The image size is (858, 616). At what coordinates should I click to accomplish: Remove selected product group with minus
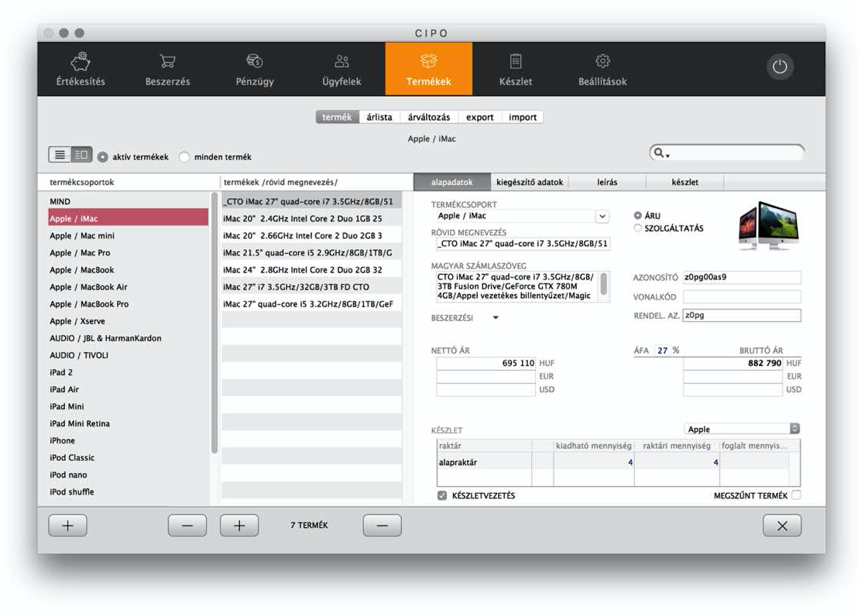click(x=187, y=525)
